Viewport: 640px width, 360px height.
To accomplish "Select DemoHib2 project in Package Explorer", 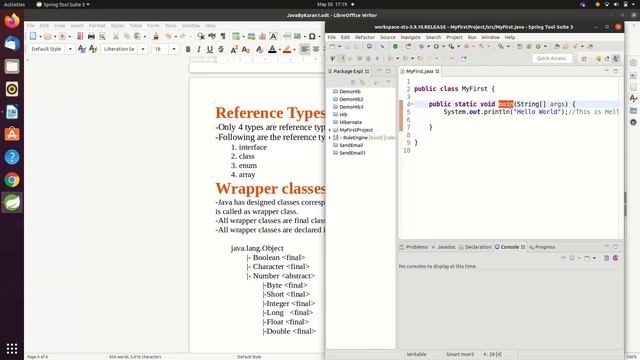I will (x=351, y=99).
